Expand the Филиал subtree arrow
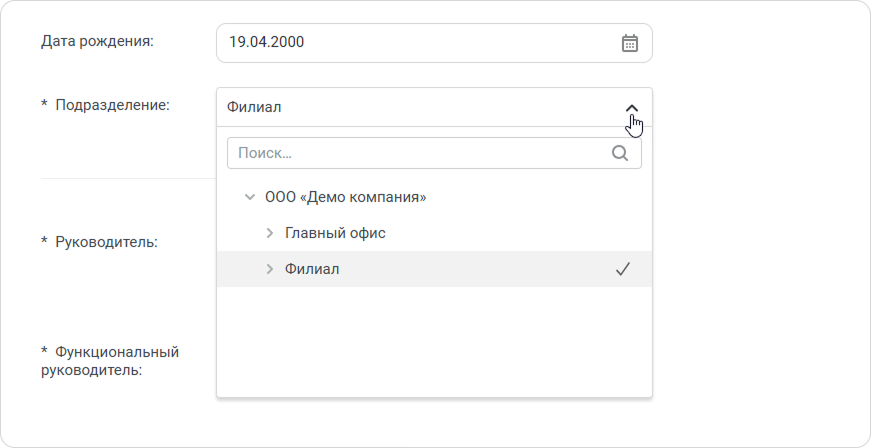Image resolution: width=871 pixels, height=448 pixels. click(x=270, y=269)
